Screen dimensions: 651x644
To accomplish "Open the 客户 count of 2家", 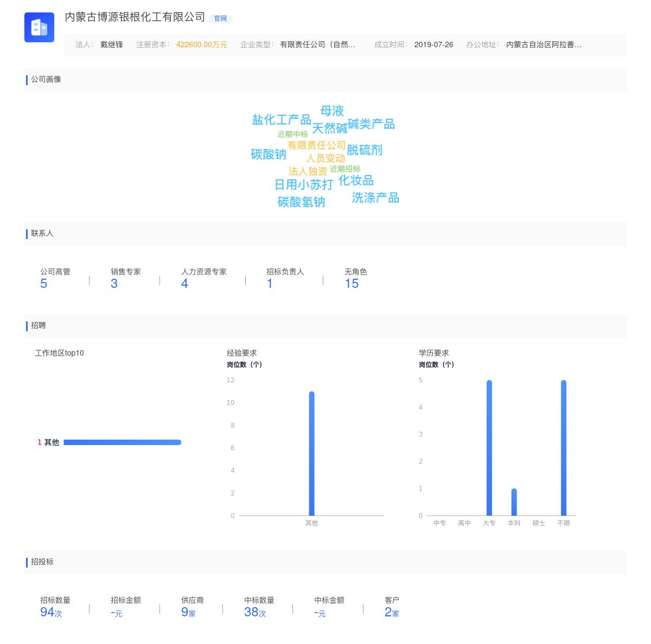I will 391,612.
